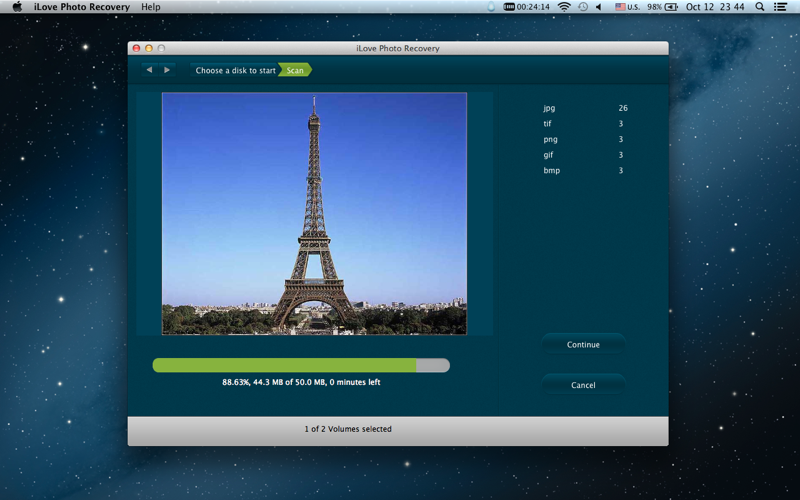Open Spotlight search magnifier

tap(760, 7)
